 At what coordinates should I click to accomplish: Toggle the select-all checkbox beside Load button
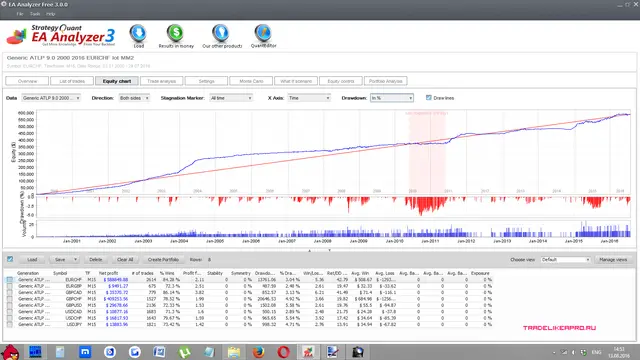pyautogui.click(x=10, y=259)
